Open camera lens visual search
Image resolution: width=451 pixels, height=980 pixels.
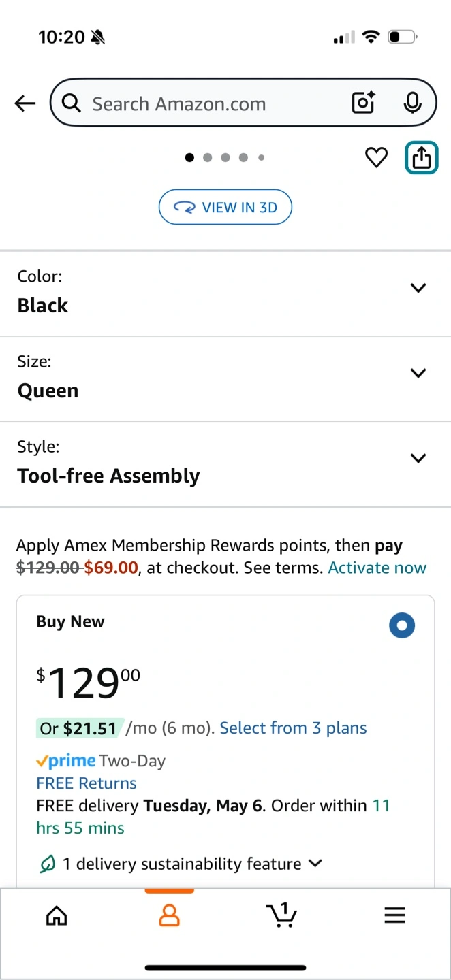pyautogui.click(x=363, y=103)
